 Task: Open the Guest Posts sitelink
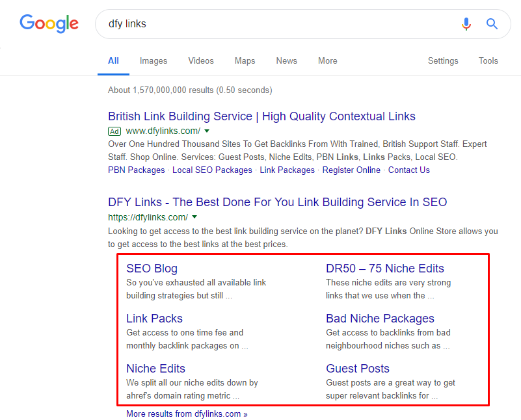point(358,368)
